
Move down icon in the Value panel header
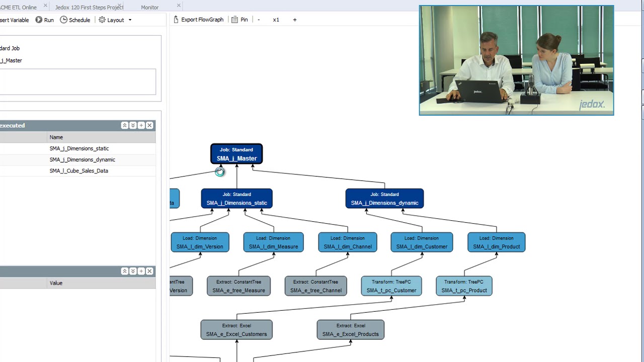[x=133, y=271]
